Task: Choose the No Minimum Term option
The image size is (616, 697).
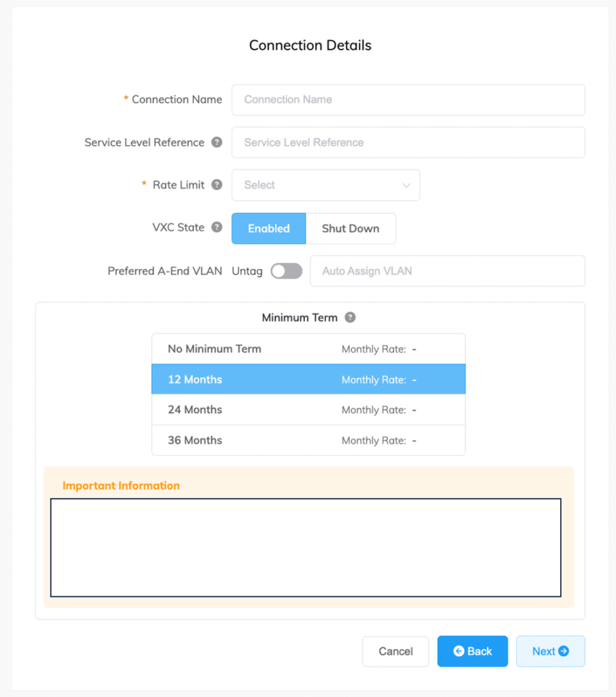Action: pos(308,348)
